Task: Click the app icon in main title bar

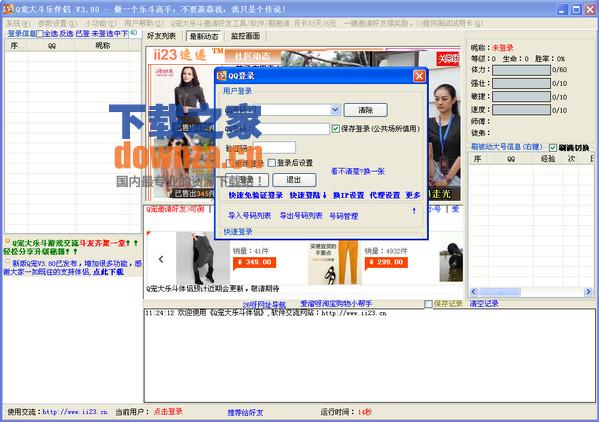Action: [8, 9]
